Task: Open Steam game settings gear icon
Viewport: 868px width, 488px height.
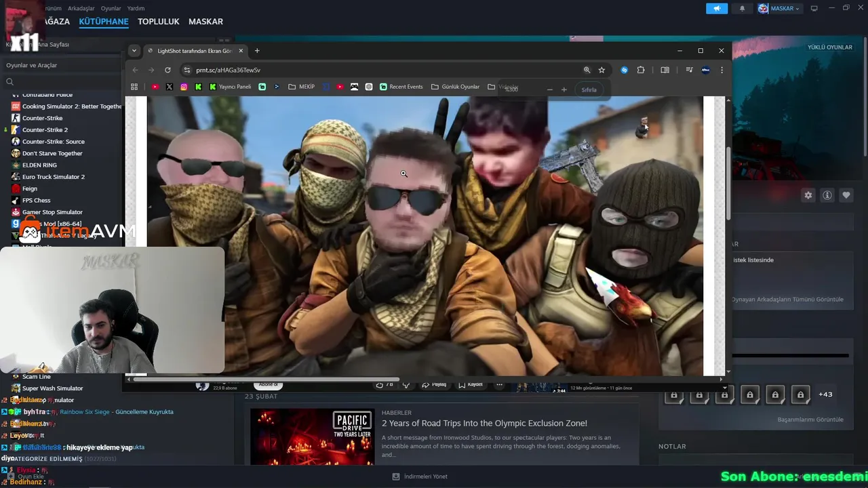Action: 808,195
